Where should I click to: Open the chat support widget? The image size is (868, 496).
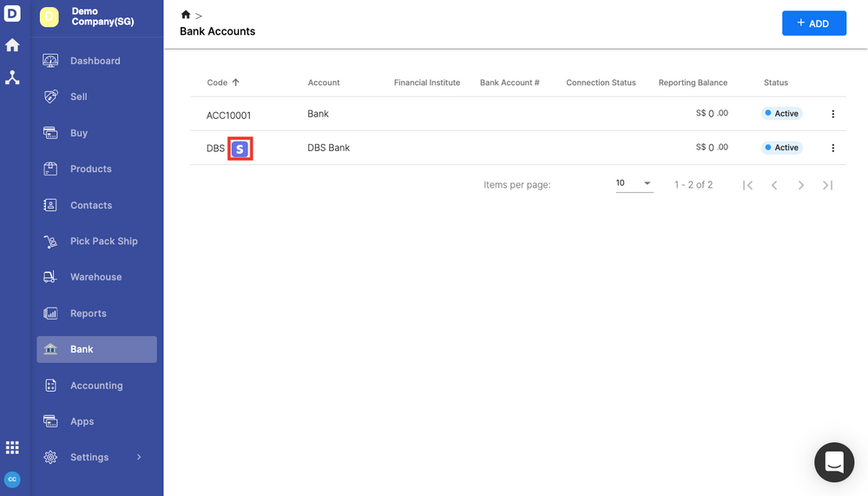tap(833, 462)
